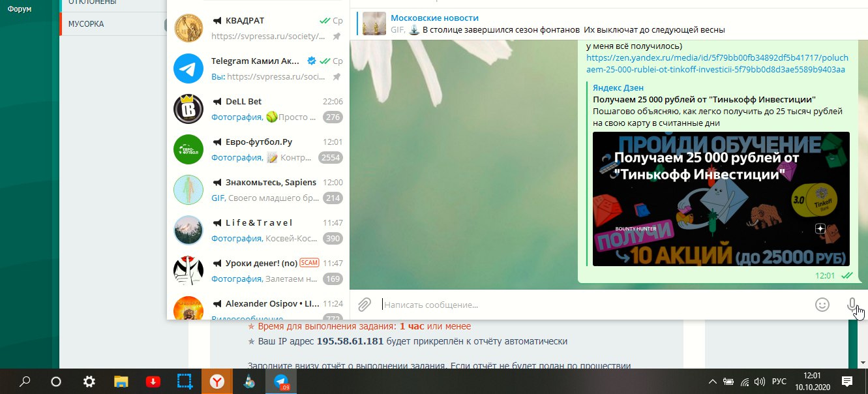Open Знакомьтесь, Sapiens channel avatar
The width and height of the screenshot is (868, 394).
pos(188,190)
